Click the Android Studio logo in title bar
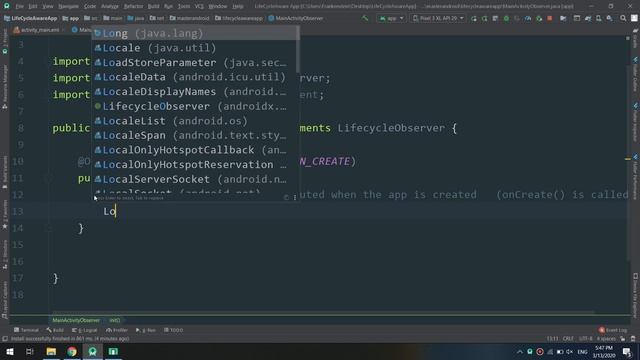This screenshot has width=640, height=360. (x=7, y=6)
